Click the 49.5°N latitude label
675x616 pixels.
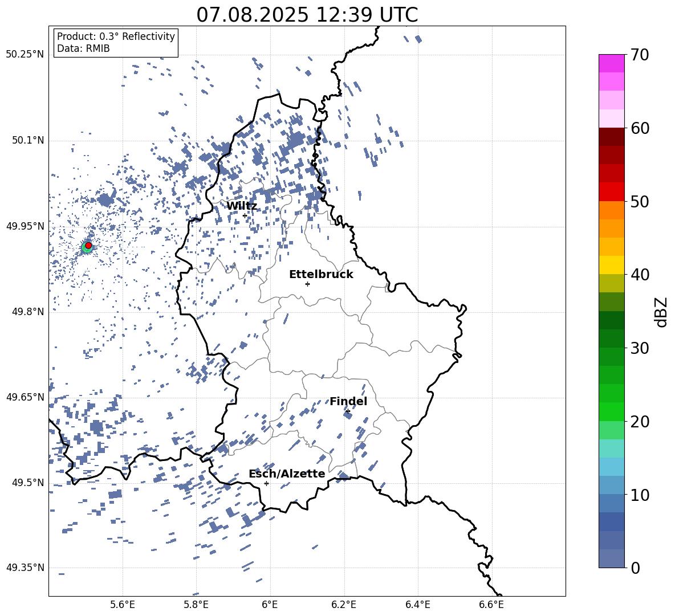(x=28, y=482)
